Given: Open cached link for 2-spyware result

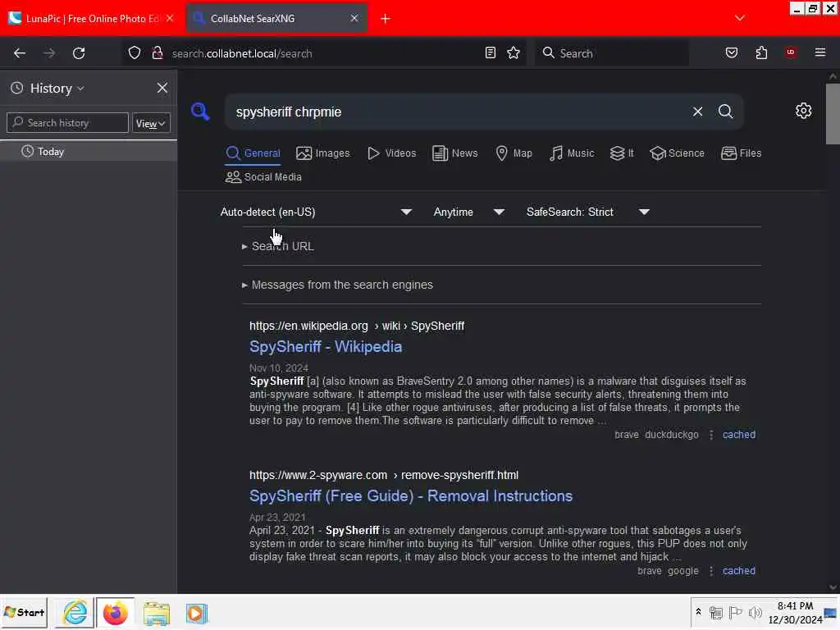Looking at the screenshot, I should coord(739,571).
